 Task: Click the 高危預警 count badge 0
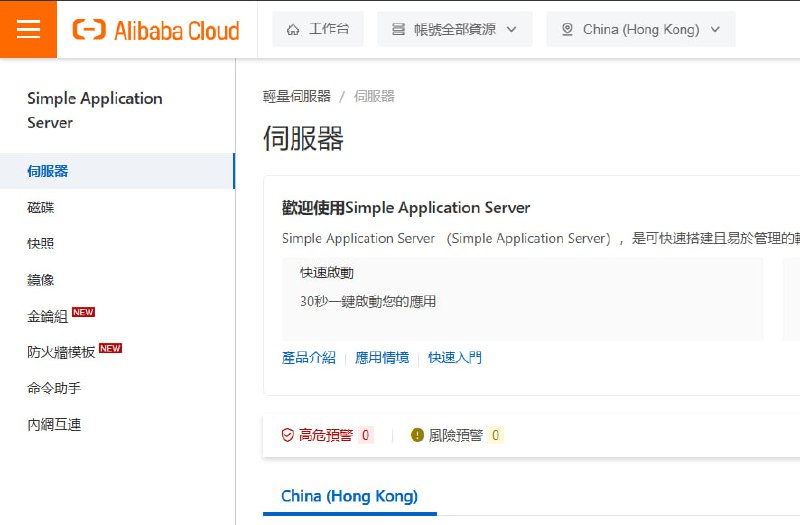365,435
